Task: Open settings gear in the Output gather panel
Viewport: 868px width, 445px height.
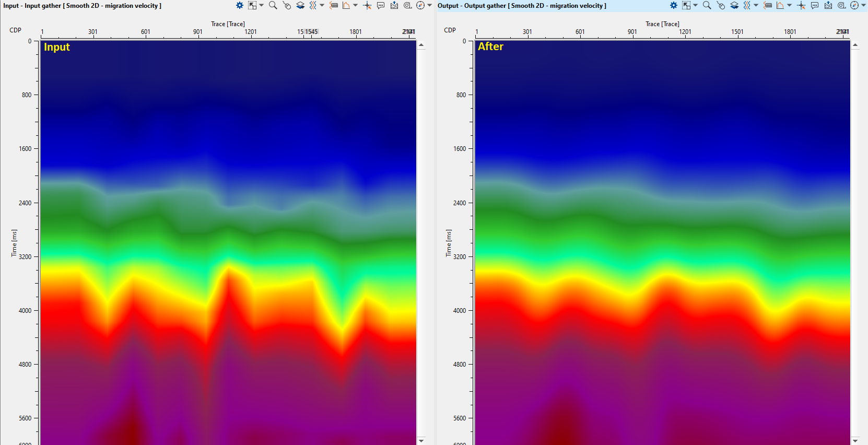Action: click(x=674, y=5)
